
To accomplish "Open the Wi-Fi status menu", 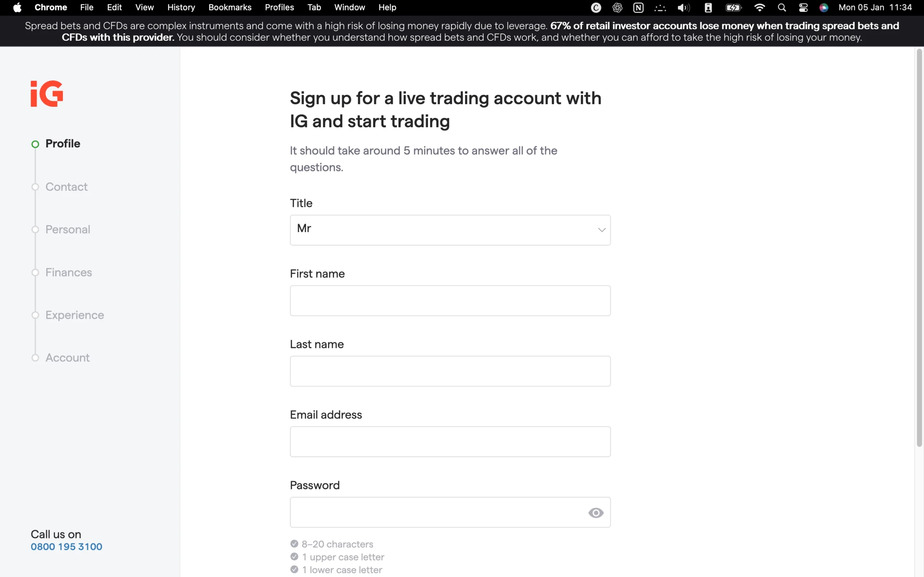I will point(759,7).
